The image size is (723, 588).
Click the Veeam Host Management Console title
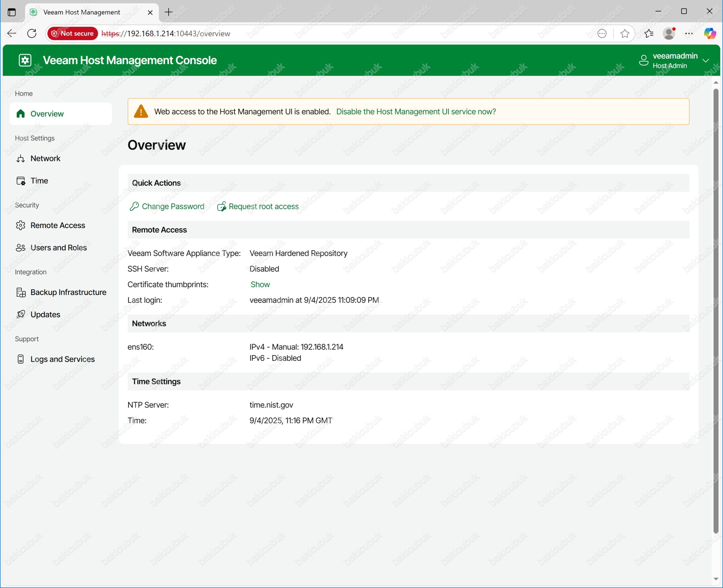tap(130, 60)
